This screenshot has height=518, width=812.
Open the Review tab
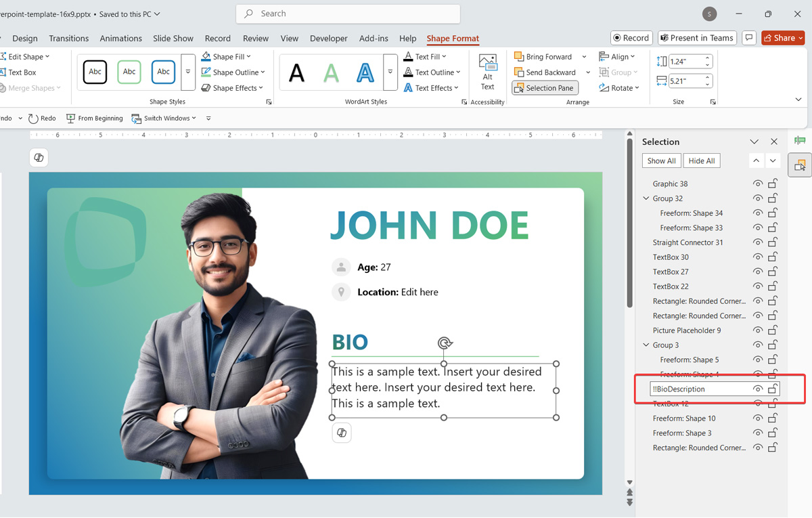[x=256, y=39]
